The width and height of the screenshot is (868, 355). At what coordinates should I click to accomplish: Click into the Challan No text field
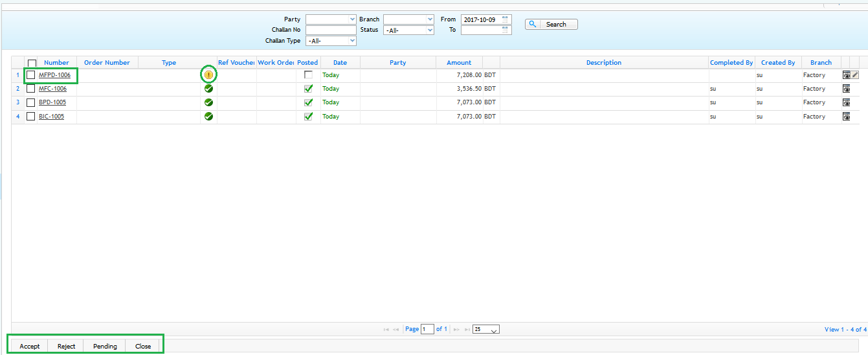pos(331,30)
